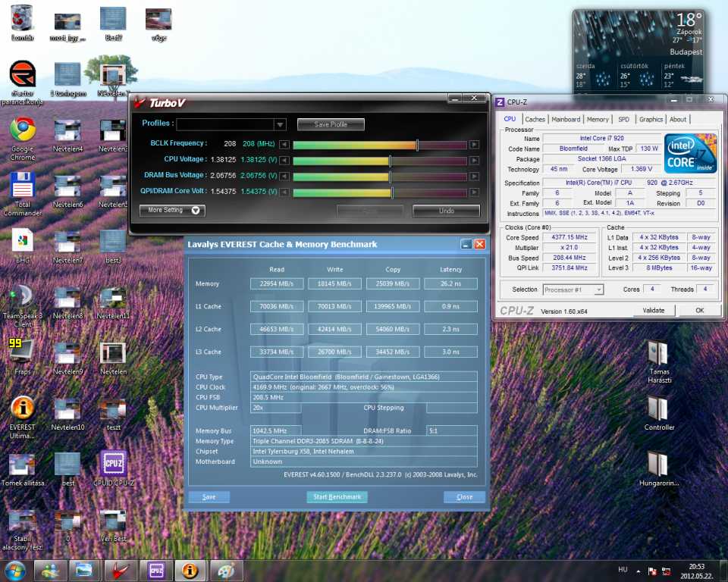Image resolution: width=728 pixels, height=582 pixels.
Task: Click Validate in CPU-Z
Action: [x=654, y=311]
